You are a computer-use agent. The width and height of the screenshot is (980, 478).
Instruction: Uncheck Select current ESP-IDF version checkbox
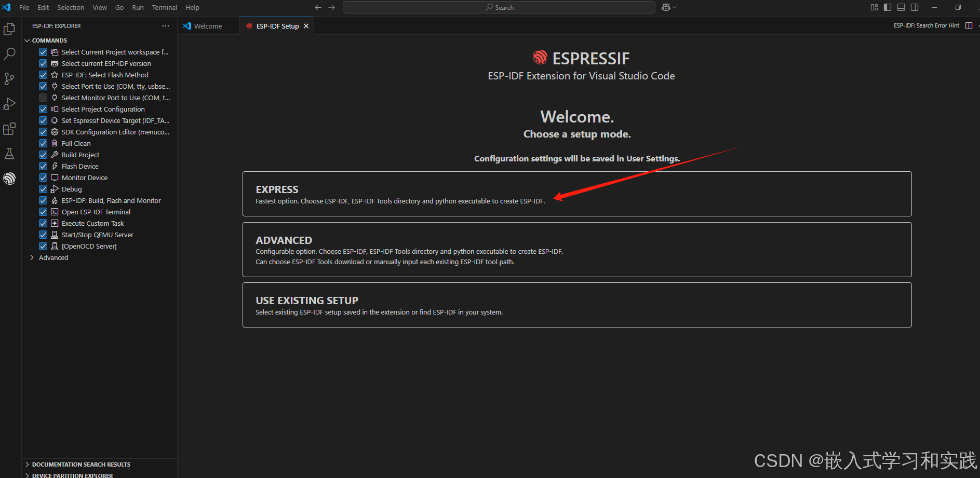click(x=43, y=63)
